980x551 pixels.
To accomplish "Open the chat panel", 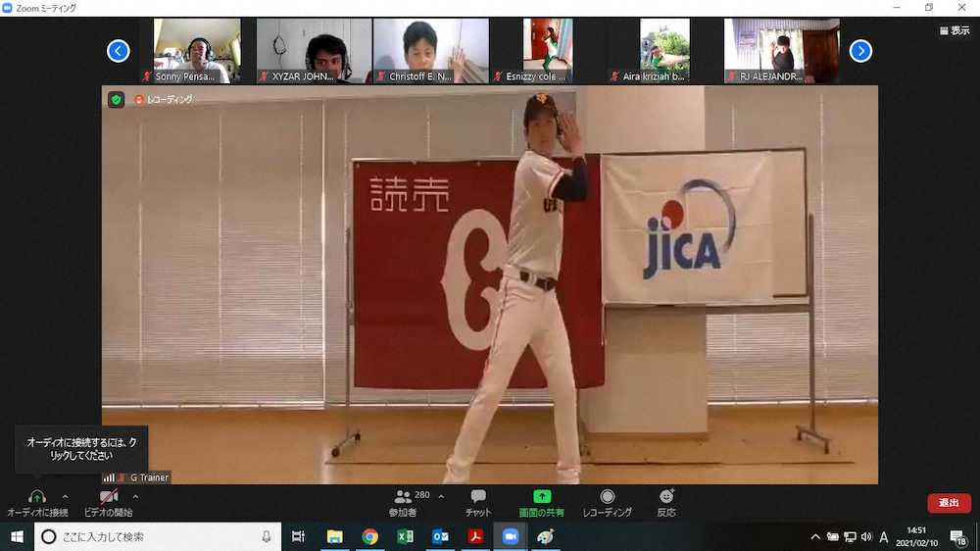I will click(478, 497).
